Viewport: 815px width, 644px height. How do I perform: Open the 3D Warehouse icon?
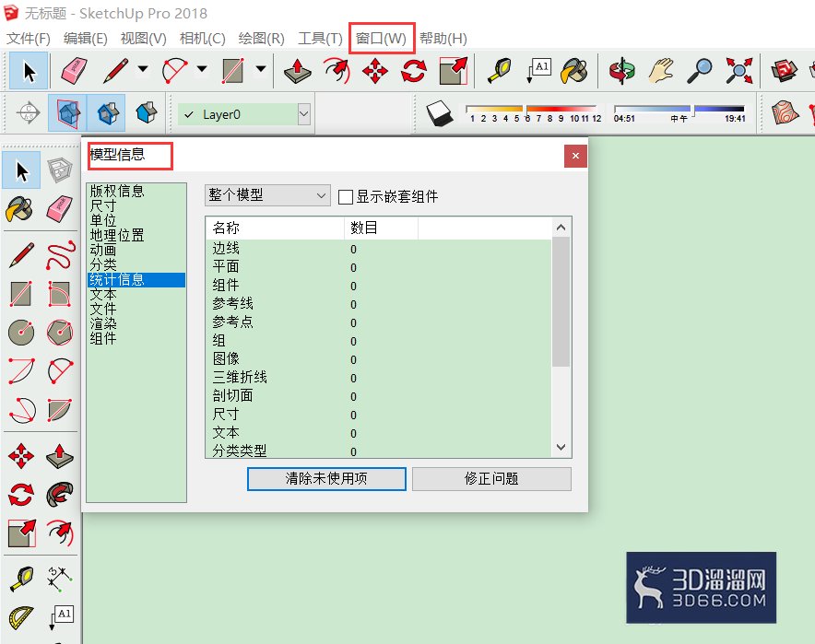785,71
